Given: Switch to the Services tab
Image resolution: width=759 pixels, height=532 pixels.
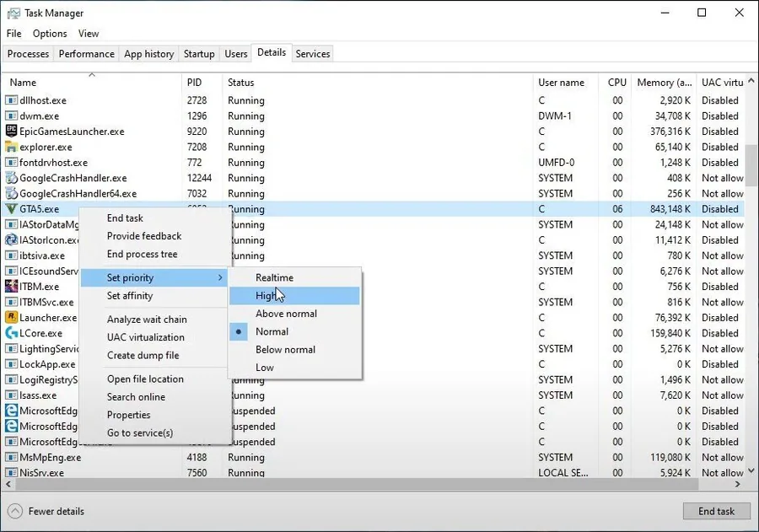Looking at the screenshot, I should pos(313,54).
